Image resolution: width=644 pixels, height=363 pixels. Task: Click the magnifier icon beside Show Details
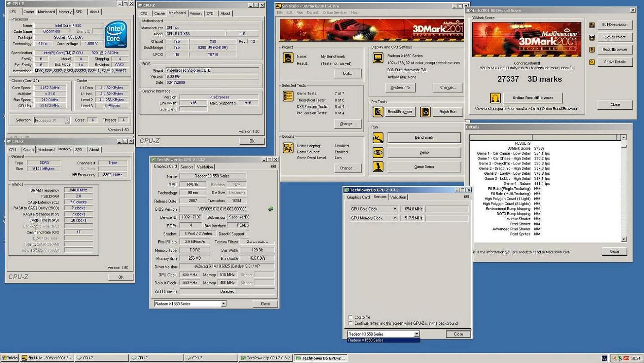592,62
